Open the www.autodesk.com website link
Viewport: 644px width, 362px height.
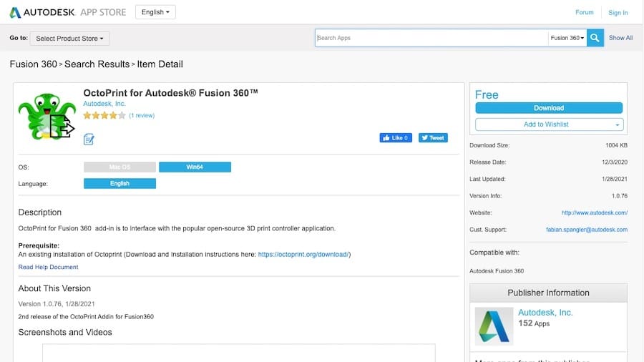[595, 212]
